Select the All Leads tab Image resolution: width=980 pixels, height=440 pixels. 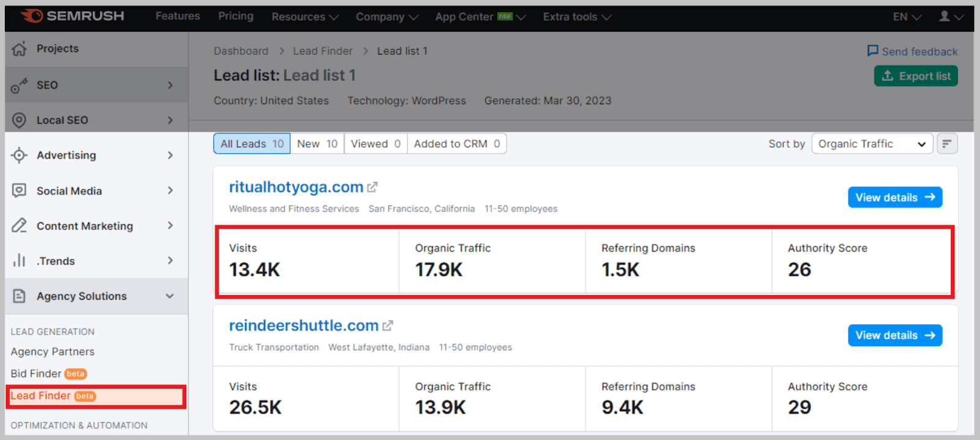252,143
